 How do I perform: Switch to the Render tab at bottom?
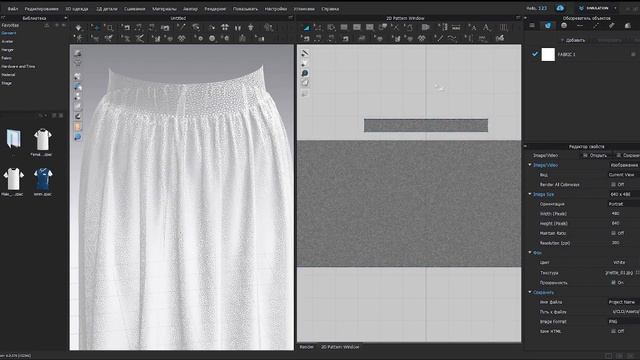pyautogui.click(x=307, y=347)
